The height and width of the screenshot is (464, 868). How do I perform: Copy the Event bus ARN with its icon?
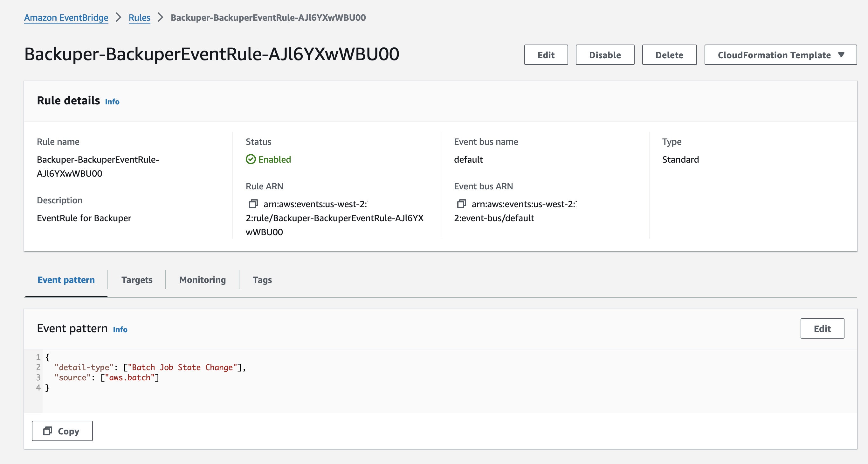pyautogui.click(x=461, y=204)
